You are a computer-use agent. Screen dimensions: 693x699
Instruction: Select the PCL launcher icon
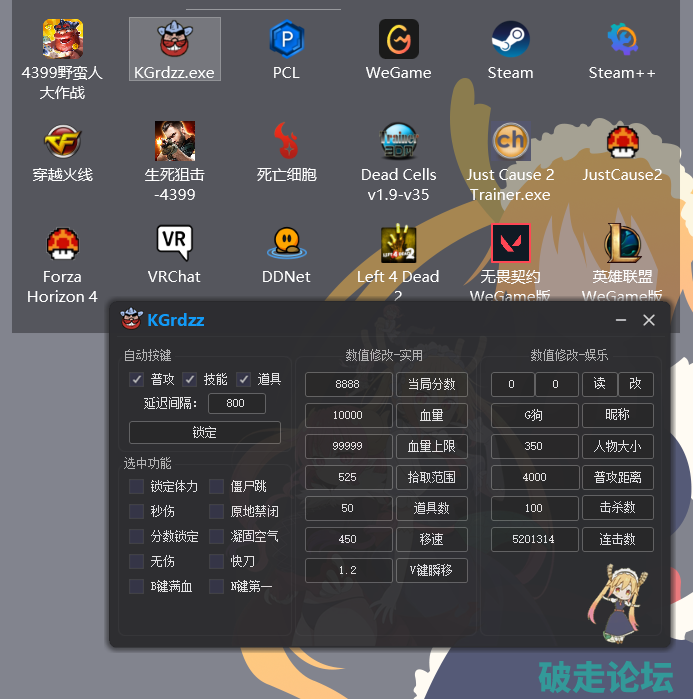pyautogui.click(x=286, y=41)
